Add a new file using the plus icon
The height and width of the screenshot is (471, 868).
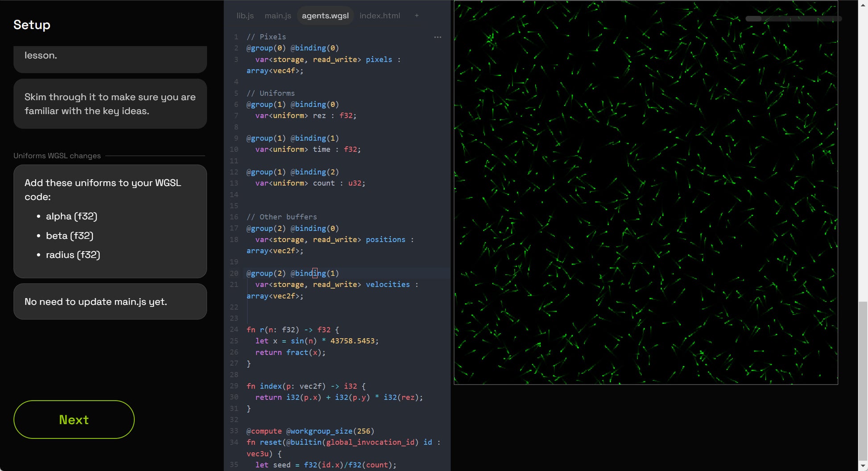pos(417,16)
